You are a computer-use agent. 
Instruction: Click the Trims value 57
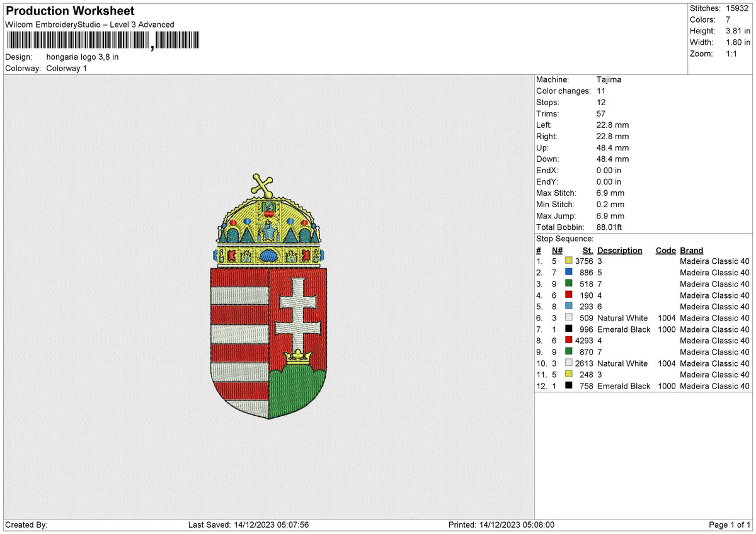(600, 113)
